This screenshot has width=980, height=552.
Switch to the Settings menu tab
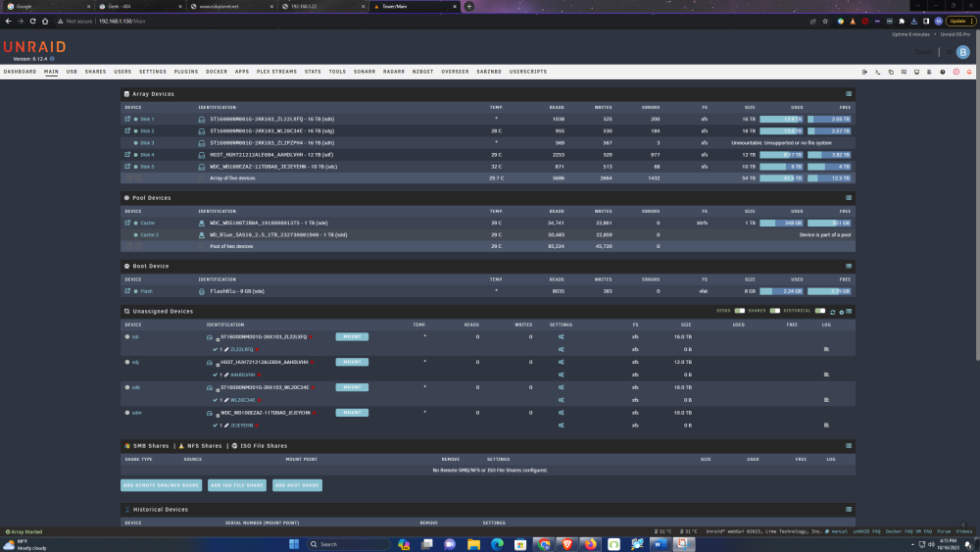pos(153,72)
